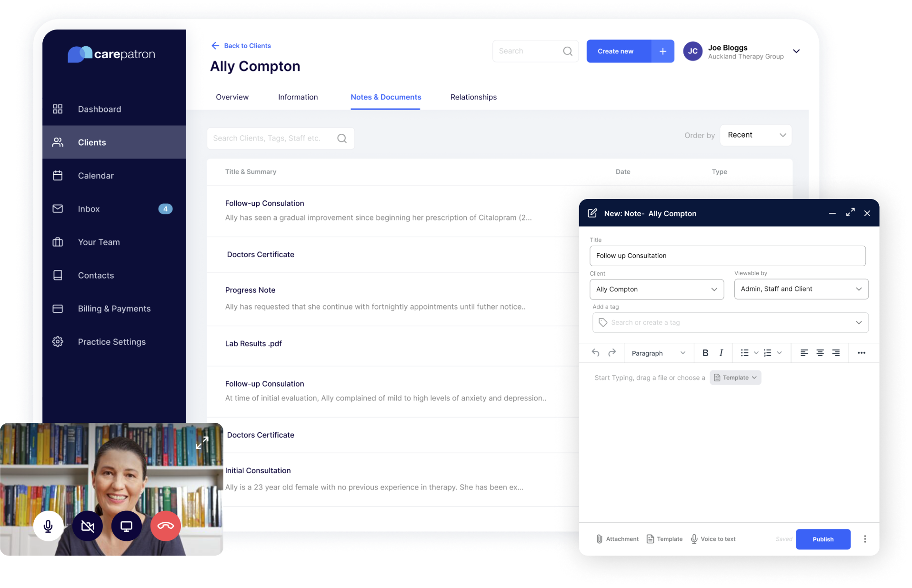This screenshot has width=912, height=588.
Task: Open the Progress Note entry
Action: [250, 290]
